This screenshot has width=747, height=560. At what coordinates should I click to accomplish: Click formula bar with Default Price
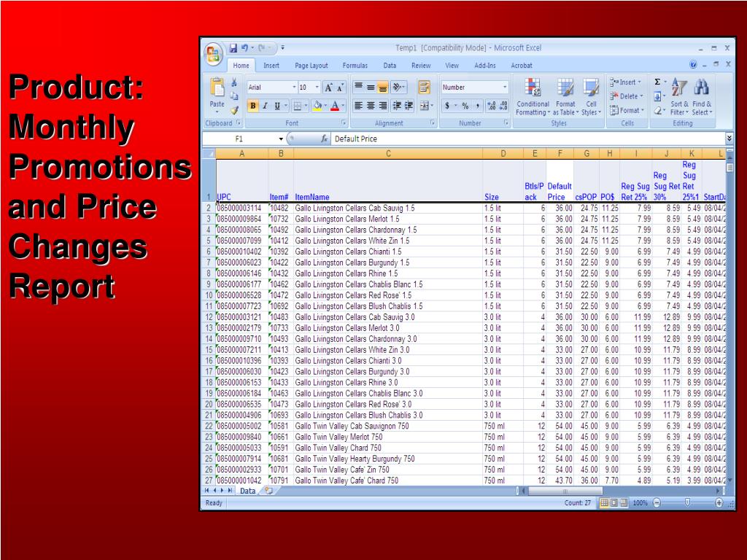[528, 139]
